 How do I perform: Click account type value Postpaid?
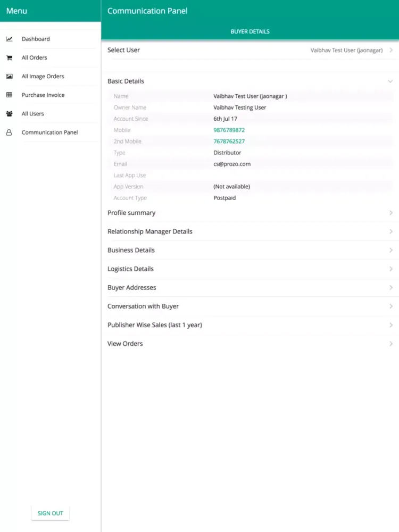point(225,198)
